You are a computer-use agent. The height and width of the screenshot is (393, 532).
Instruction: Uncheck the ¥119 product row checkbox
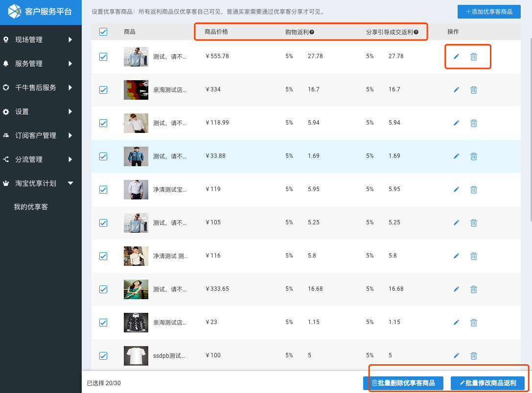(x=103, y=190)
